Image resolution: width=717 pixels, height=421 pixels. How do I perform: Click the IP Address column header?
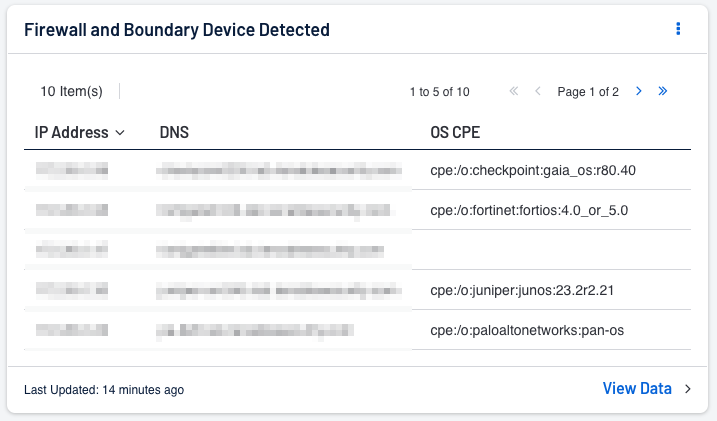pyautogui.click(x=71, y=132)
